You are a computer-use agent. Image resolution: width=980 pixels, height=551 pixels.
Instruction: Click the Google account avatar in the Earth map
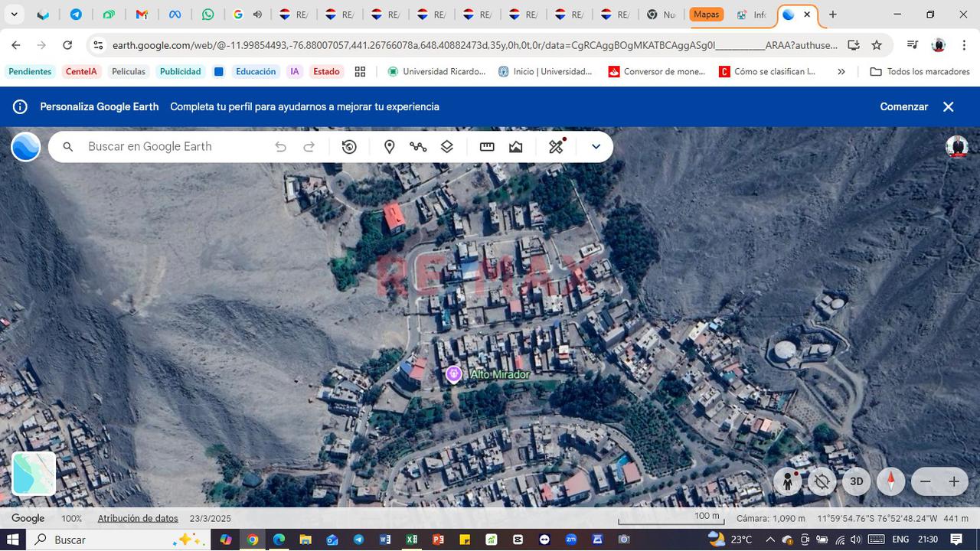(x=957, y=147)
